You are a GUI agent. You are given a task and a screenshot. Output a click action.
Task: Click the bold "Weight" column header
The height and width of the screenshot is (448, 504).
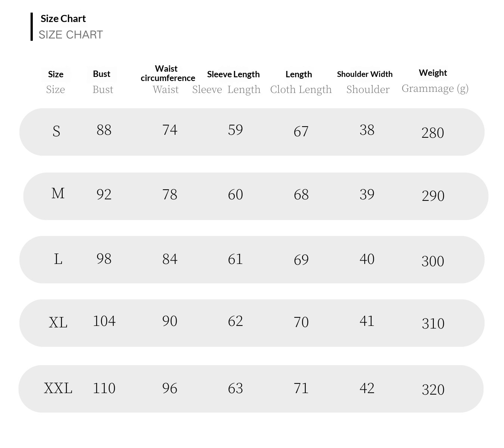pos(433,73)
